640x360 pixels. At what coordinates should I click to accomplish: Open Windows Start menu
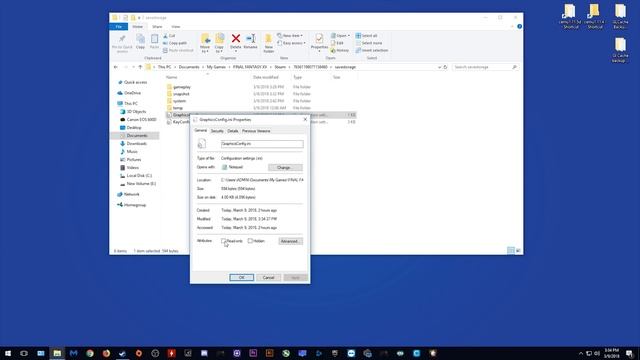pyautogui.click(x=8, y=353)
